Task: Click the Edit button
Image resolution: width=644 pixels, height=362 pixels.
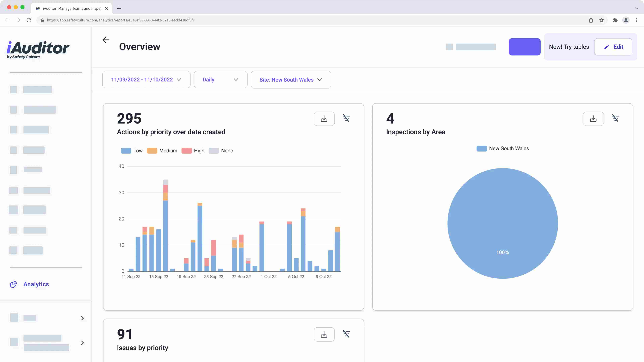Action: tap(613, 47)
